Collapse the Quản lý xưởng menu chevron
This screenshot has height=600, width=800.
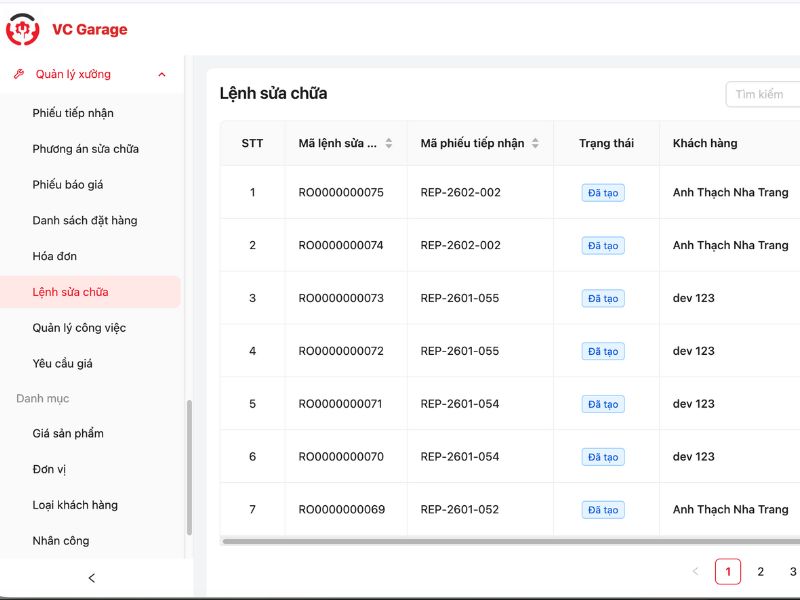(162, 74)
